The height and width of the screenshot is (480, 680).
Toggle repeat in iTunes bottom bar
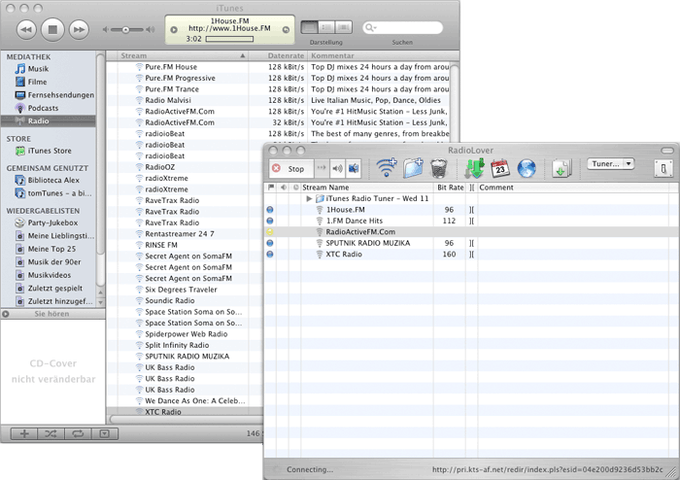[x=78, y=434]
